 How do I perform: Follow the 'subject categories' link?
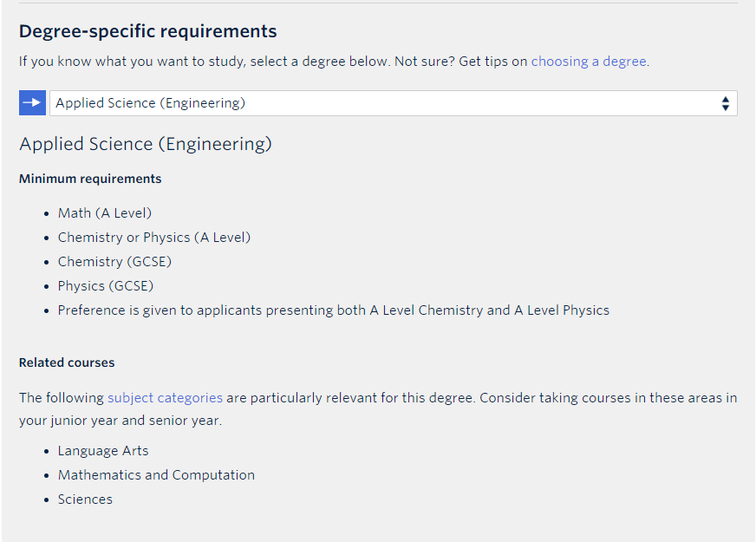[x=165, y=398]
